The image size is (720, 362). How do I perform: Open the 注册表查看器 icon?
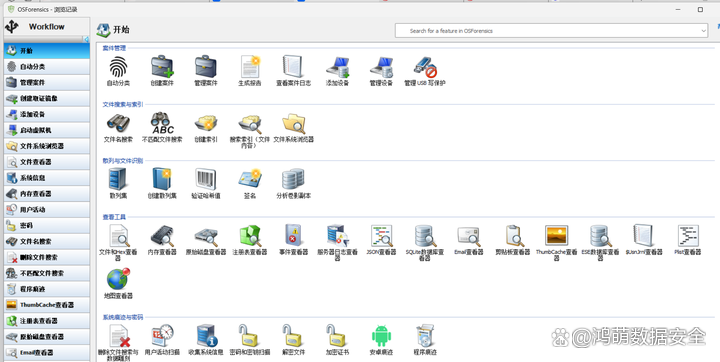250,236
